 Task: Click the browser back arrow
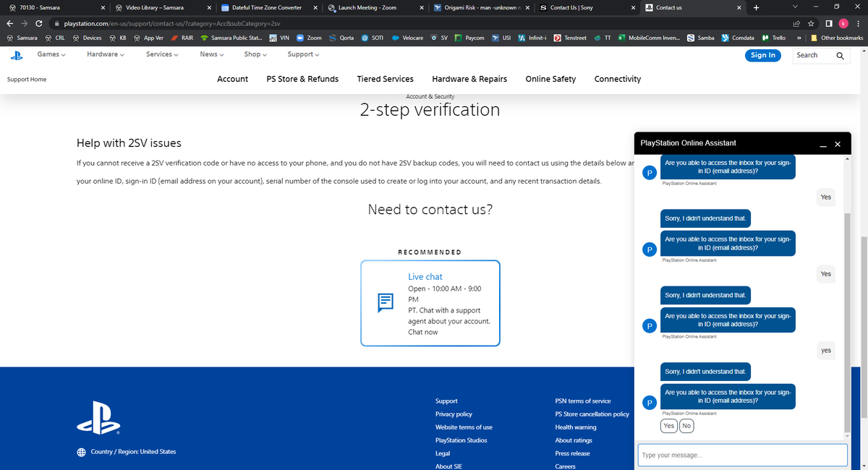[10, 24]
